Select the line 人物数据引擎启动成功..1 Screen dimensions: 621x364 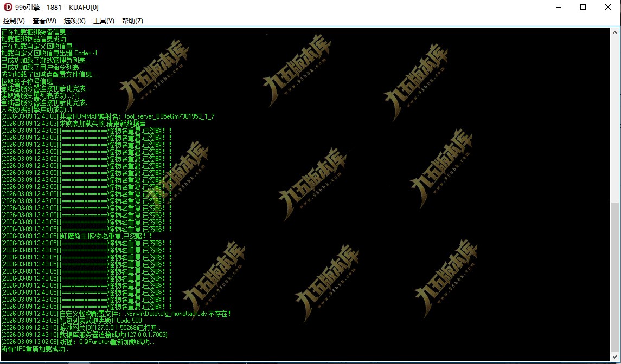tap(36, 109)
